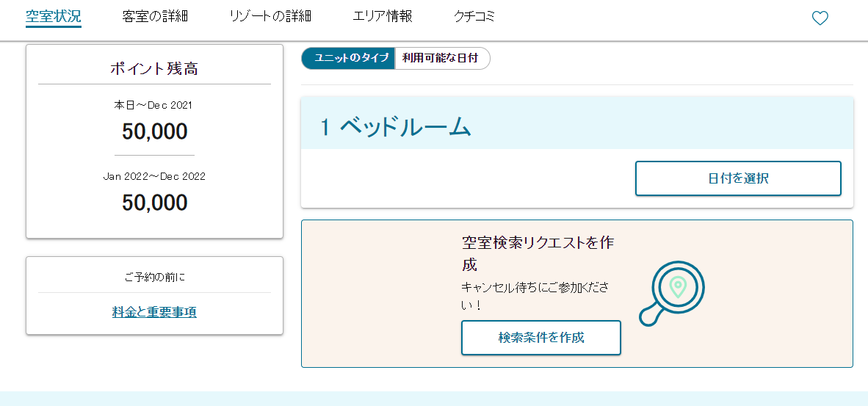
Task: Open the 客室の詳細 tab
Action: pyautogui.click(x=155, y=17)
